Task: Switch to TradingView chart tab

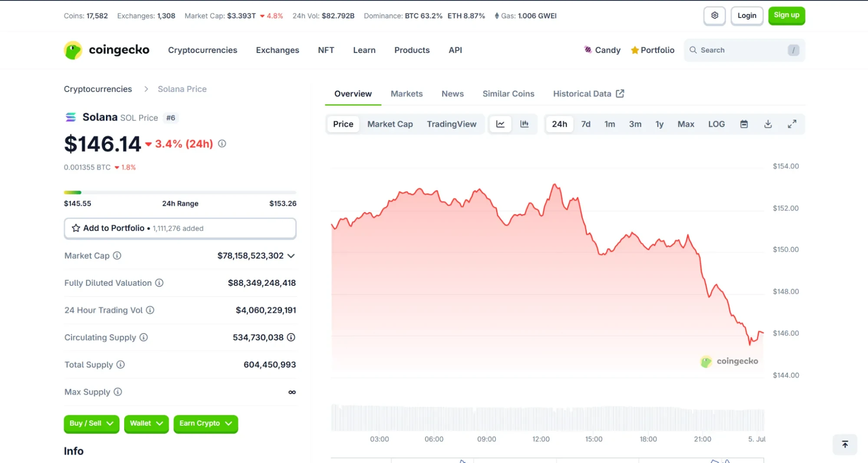Action: point(452,124)
